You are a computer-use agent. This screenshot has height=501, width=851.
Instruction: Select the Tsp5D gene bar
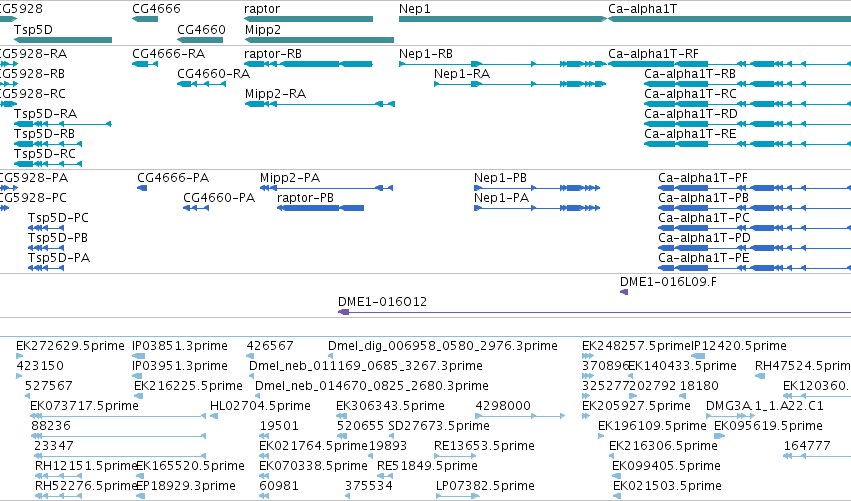coord(63,40)
